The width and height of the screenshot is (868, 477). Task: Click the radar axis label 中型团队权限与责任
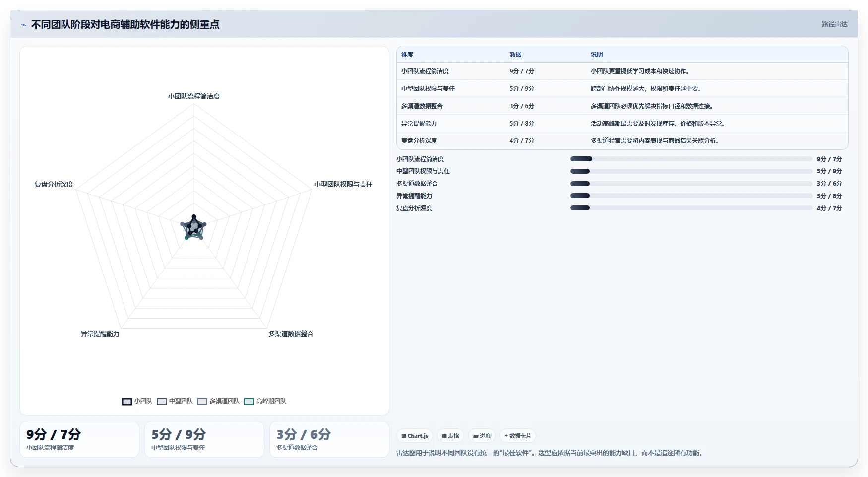click(343, 184)
